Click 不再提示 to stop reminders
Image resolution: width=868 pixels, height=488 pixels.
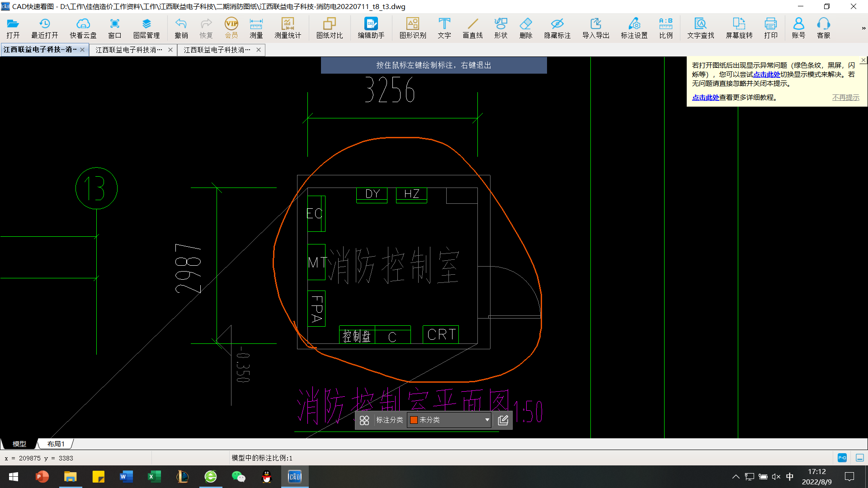tap(845, 98)
